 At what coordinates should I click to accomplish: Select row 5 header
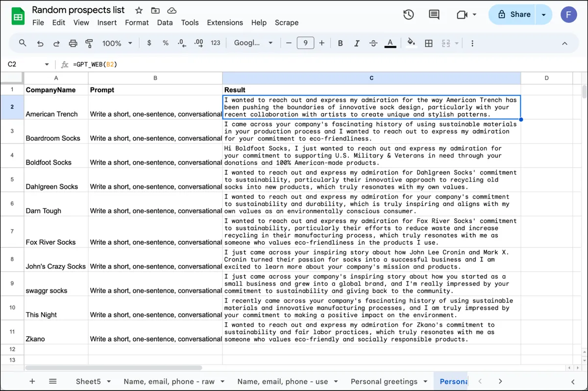[12, 180]
